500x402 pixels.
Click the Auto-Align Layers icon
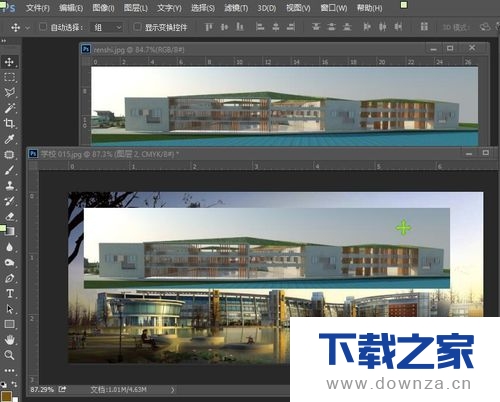point(424,27)
